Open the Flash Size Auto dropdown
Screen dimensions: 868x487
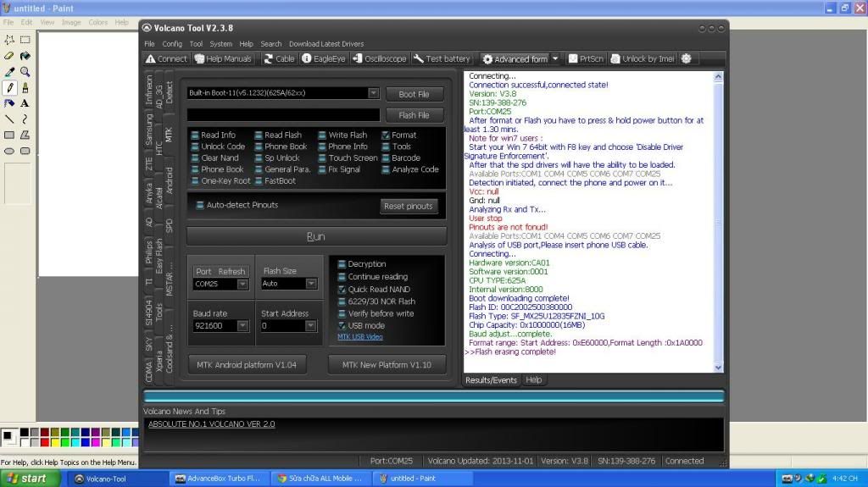(x=311, y=284)
